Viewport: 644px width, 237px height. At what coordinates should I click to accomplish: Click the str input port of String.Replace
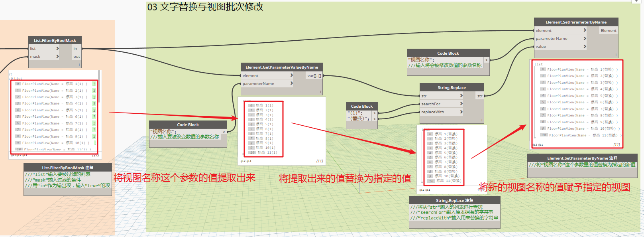pyautogui.click(x=442, y=96)
